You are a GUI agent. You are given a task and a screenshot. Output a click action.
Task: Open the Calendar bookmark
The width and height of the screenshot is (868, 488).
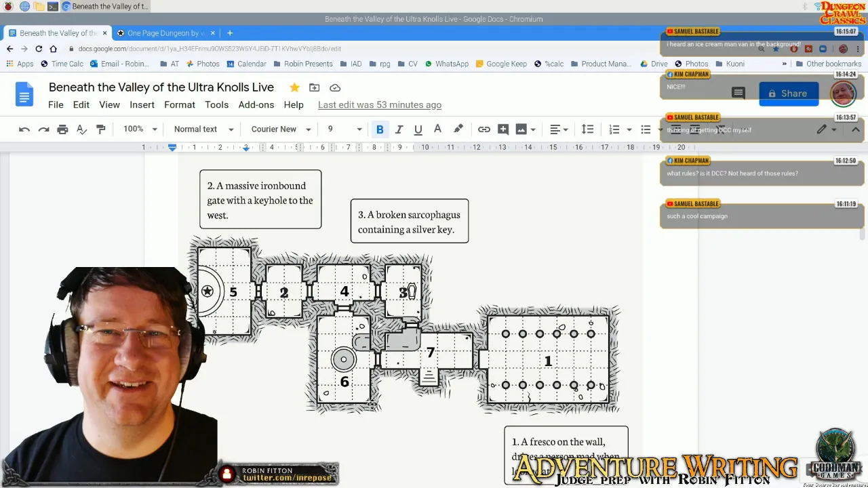(x=246, y=64)
